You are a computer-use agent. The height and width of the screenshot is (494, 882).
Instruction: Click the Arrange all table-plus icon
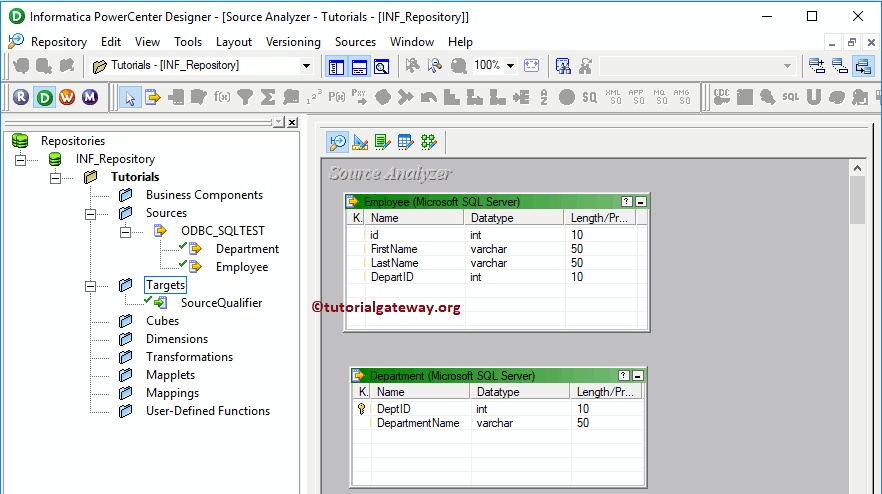coord(816,66)
